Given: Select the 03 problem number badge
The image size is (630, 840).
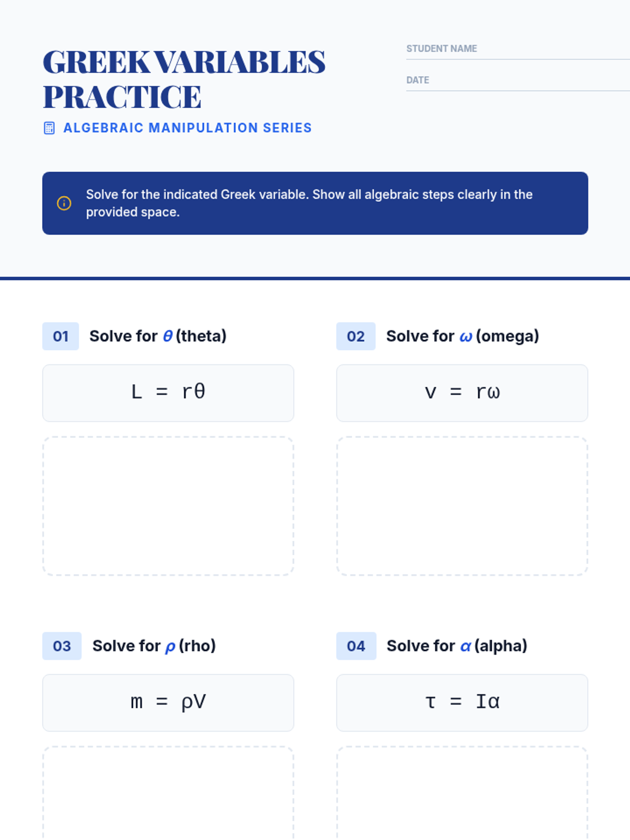Looking at the screenshot, I should (62, 646).
